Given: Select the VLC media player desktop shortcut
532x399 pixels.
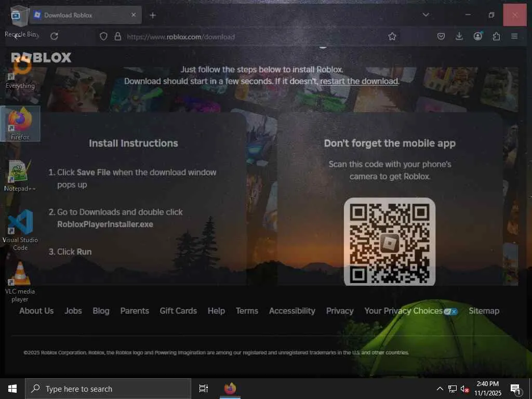Looking at the screenshot, I should (20, 282).
